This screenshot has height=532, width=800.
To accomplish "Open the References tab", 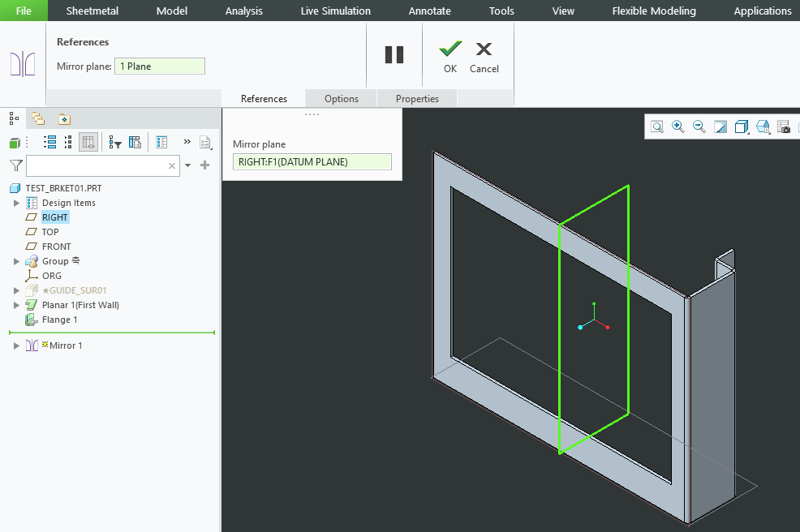I will point(264,98).
